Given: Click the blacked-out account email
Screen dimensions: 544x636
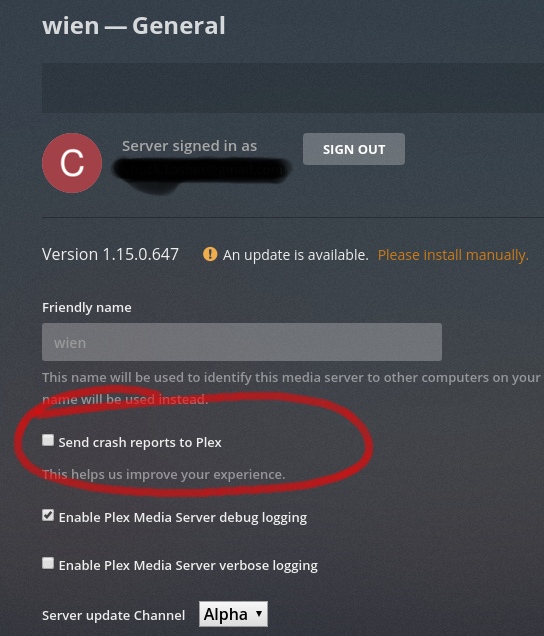Looking at the screenshot, I should 202,170.
